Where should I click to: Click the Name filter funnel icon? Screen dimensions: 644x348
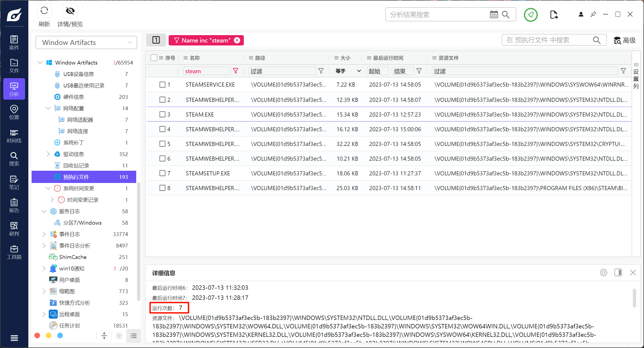tap(236, 71)
